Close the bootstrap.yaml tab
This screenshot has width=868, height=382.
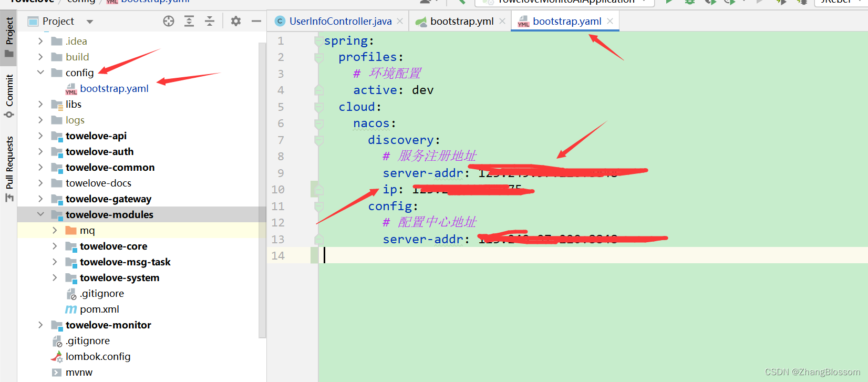[610, 21]
